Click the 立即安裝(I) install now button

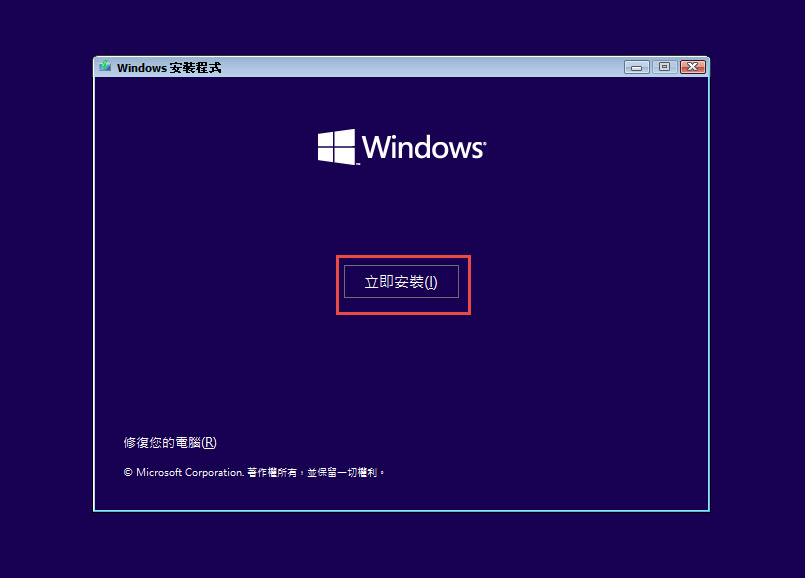click(401, 281)
